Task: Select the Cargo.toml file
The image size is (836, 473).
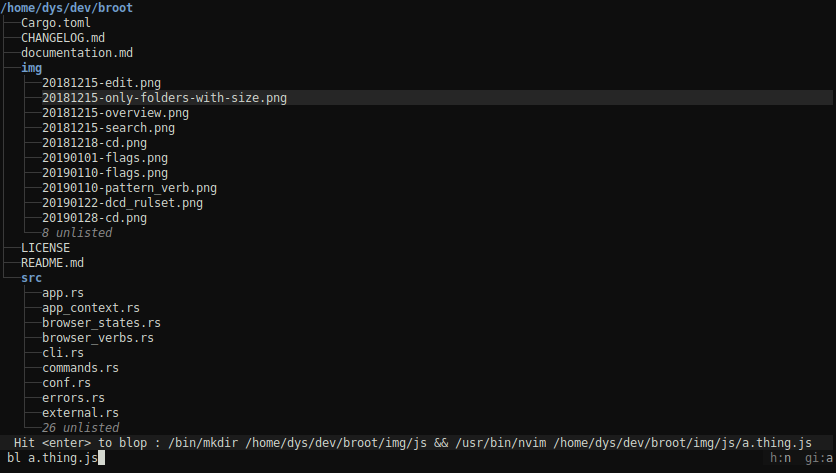Action: coord(55,23)
